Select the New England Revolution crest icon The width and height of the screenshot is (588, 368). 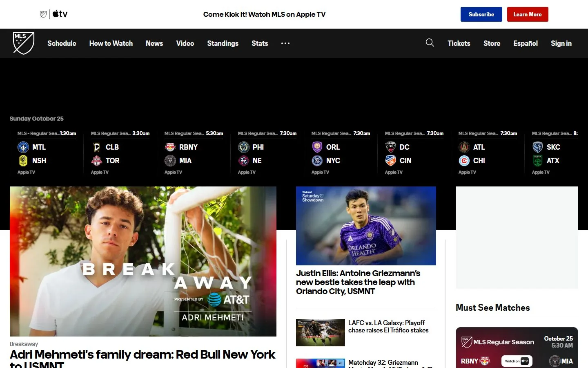coord(244,161)
